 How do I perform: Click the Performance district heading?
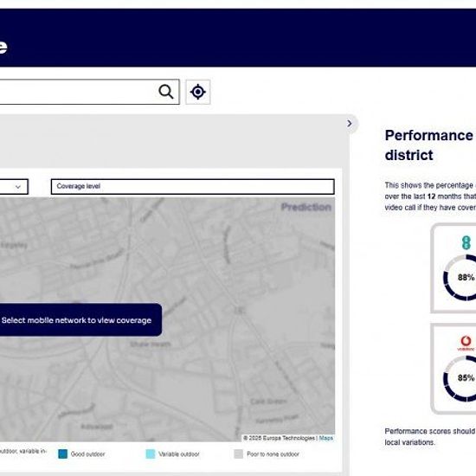(428, 145)
